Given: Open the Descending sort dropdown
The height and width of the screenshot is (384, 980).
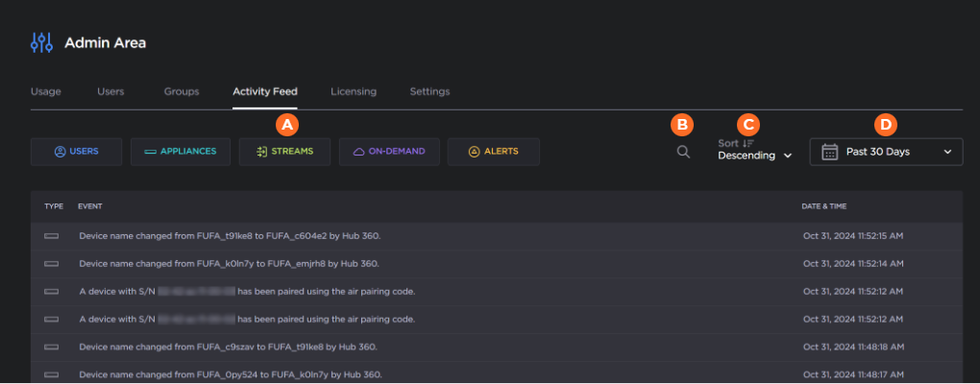Looking at the screenshot, I should pyautogui.click(x=755, y=156).
